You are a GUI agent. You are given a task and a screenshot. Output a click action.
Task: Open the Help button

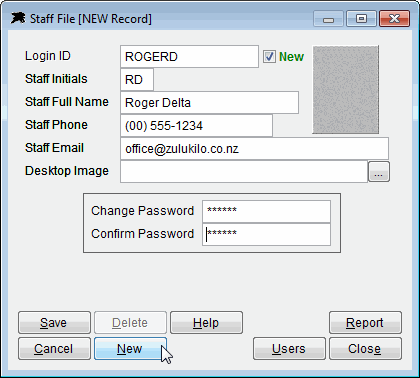coord(206,323)
